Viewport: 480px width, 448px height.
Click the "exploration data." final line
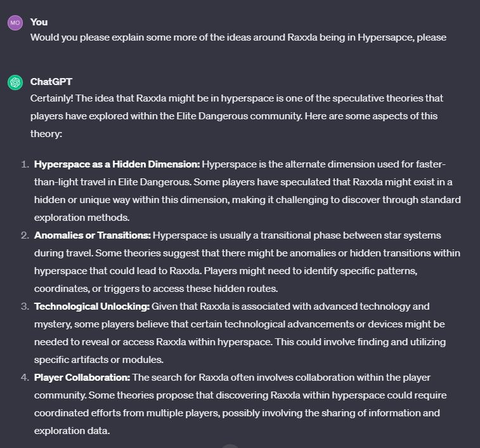click(x=72, y=431)
